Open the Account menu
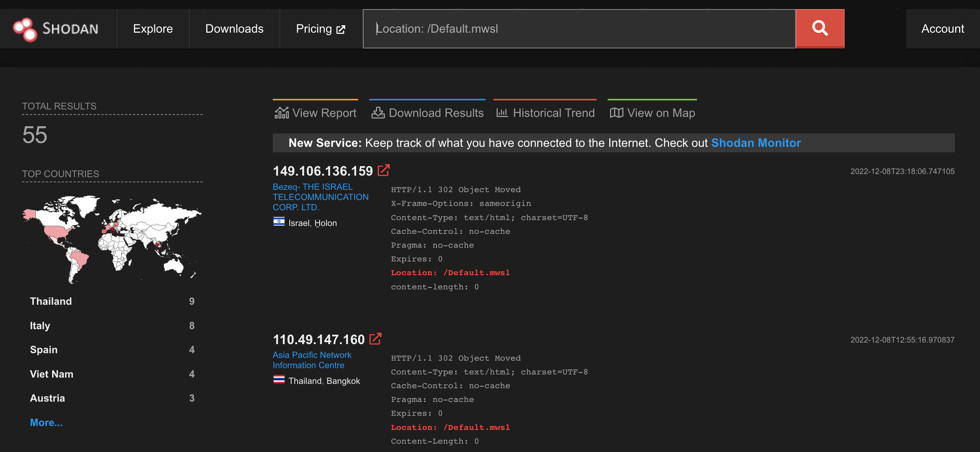This screenshot has height=452, width=980. point(942,29)
